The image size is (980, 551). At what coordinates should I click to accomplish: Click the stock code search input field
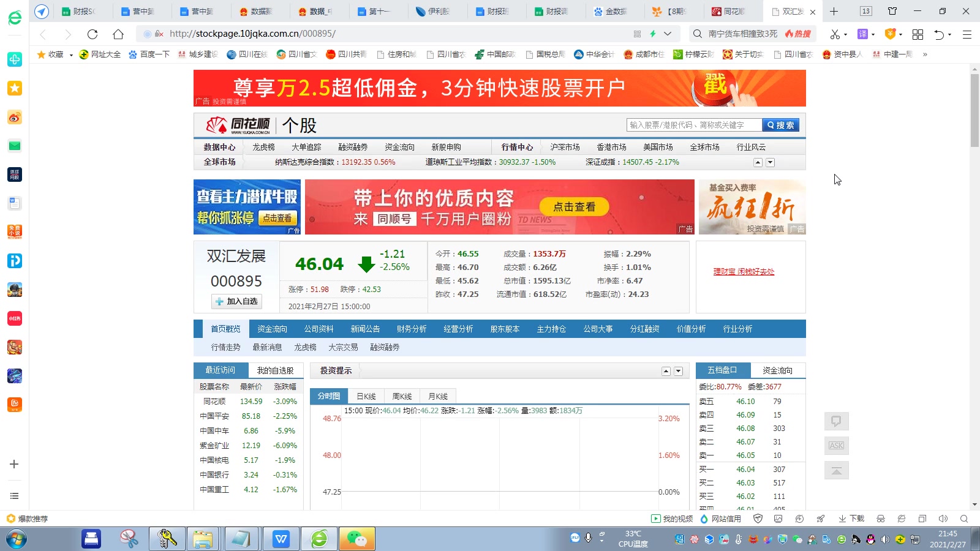click(695, 125)
